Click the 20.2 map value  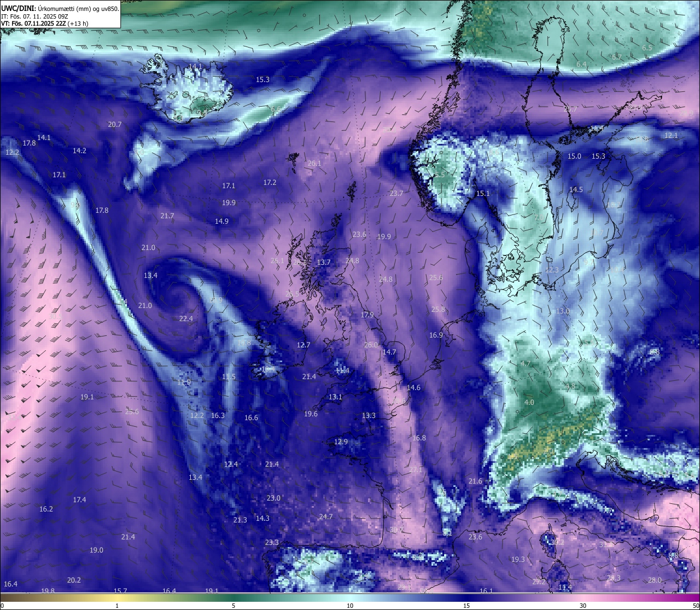(x=74, y=580)
